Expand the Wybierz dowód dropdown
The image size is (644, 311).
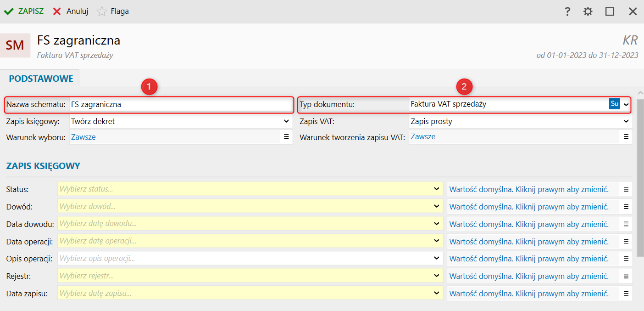click(436, 206)
